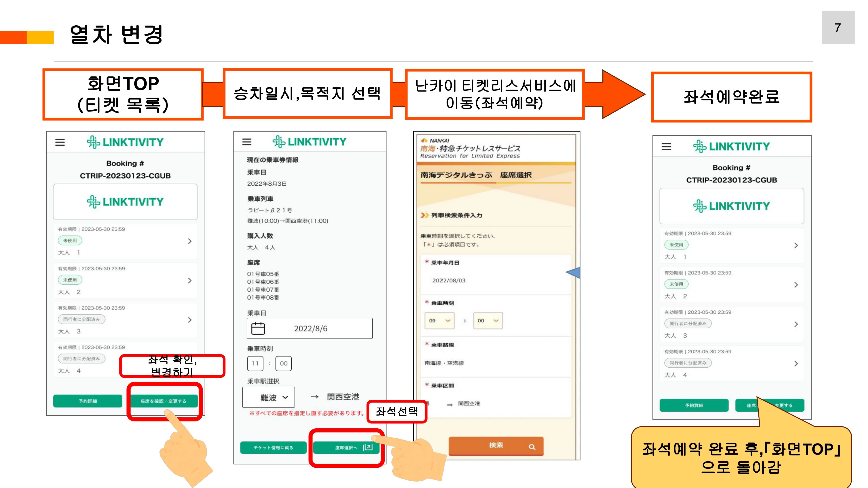Open hamburger menu in rightmost Linktivity screen

click(666, 146)
